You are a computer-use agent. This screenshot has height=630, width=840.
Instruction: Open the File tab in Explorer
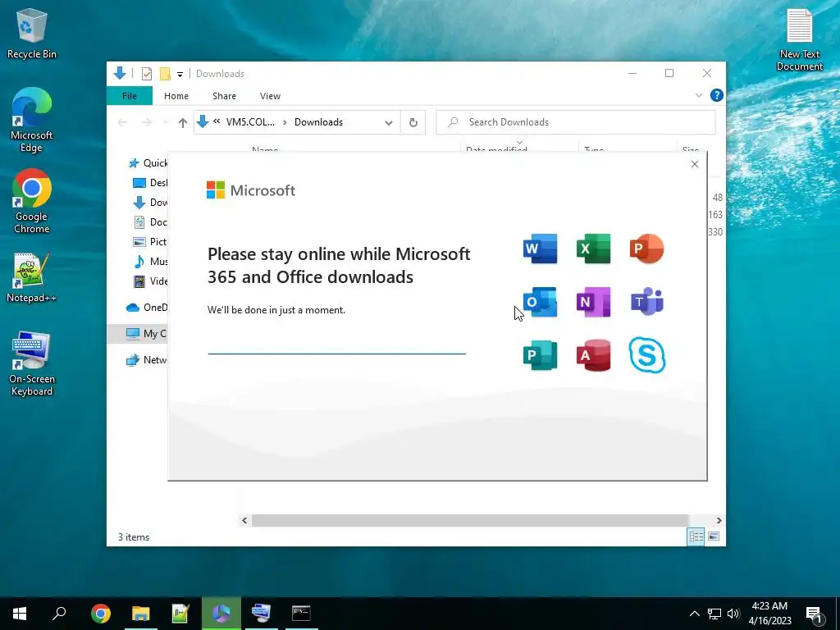tap(130, 96)
